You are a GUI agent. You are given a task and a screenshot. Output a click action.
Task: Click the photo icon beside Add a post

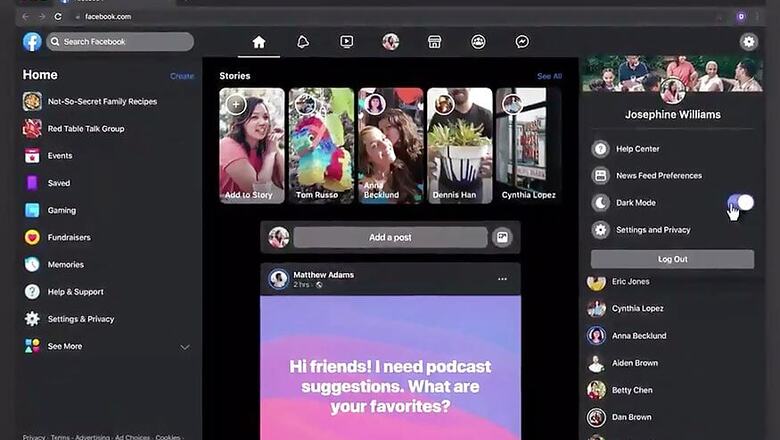coord(502,238)
